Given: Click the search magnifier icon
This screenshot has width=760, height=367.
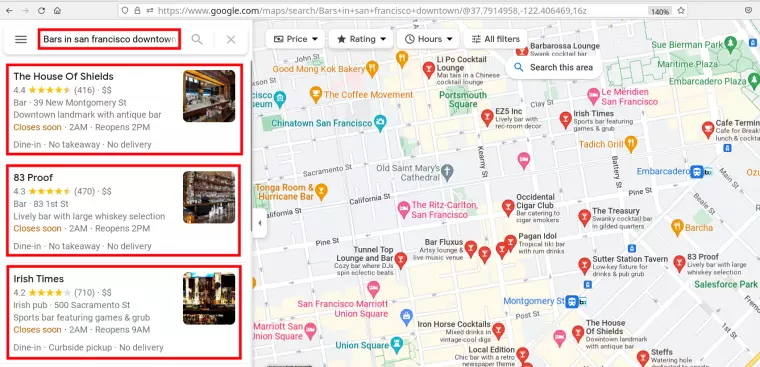Looking at the screenshot, I should [x=197, y=39].
